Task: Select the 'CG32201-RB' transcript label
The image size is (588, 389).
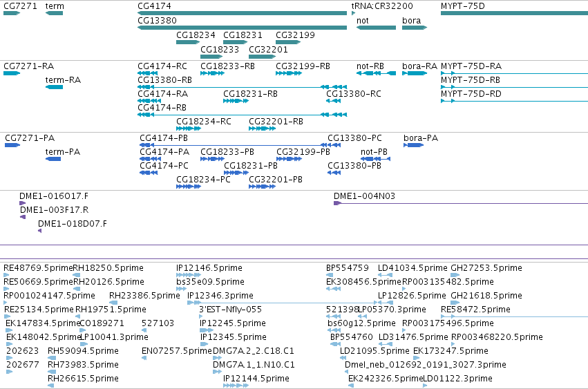Action: point(276,122)
